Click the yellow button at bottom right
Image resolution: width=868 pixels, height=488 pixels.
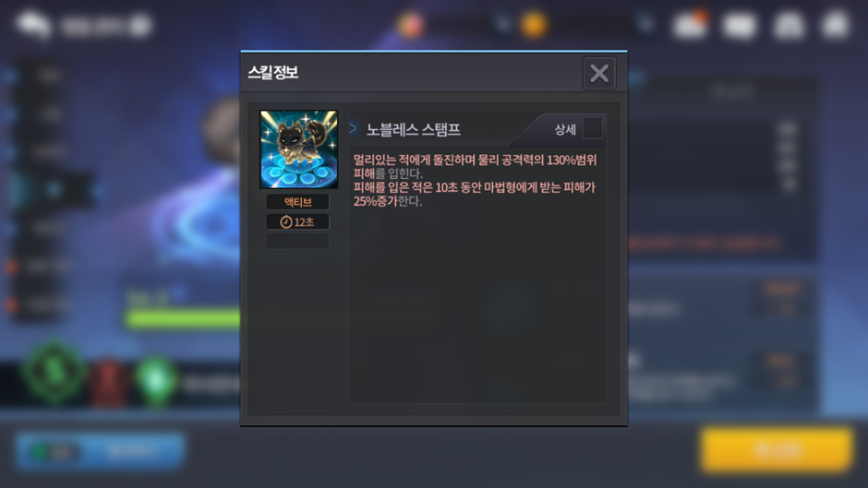[x=776, y=449]
